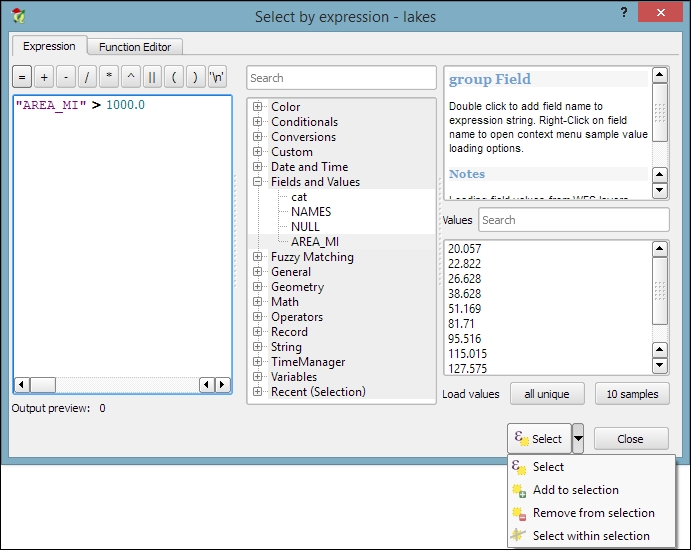The image size is (691, 550).
Task: Expand the Operators function group
Action: [257, 316]
